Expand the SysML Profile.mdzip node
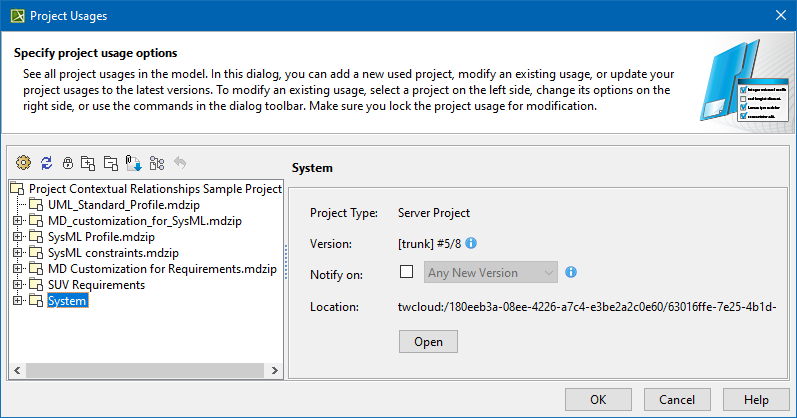 pyautogui.click(x=17, y=237)
